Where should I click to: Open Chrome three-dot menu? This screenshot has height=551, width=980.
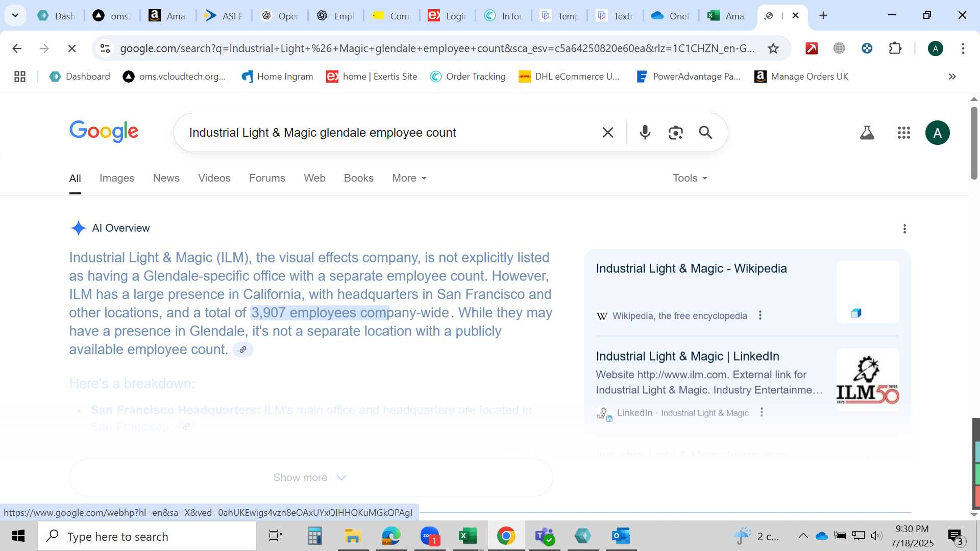click(x=963, y=48)
